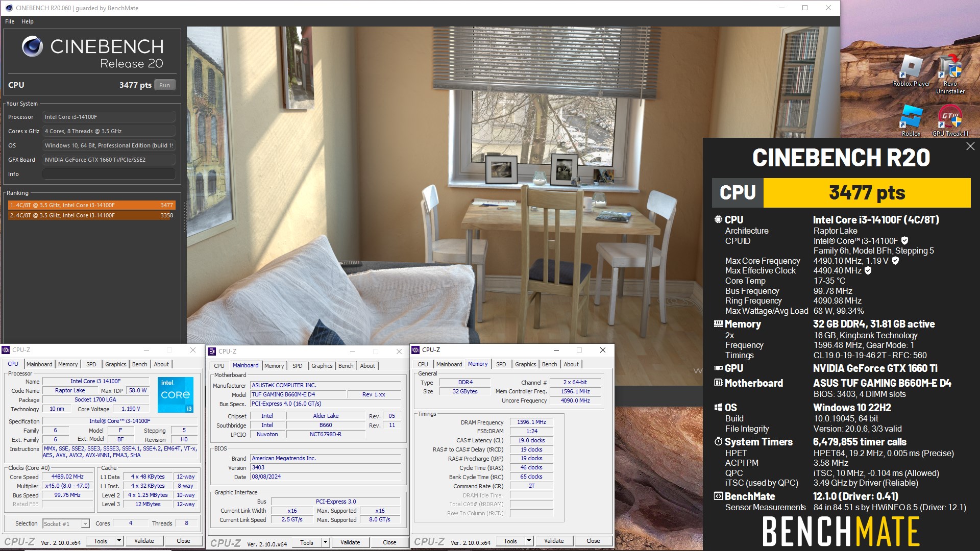
Task: Click Validate in CPU-Z Mainboard window
Action: pyautogui.click(x=350, y=542)
